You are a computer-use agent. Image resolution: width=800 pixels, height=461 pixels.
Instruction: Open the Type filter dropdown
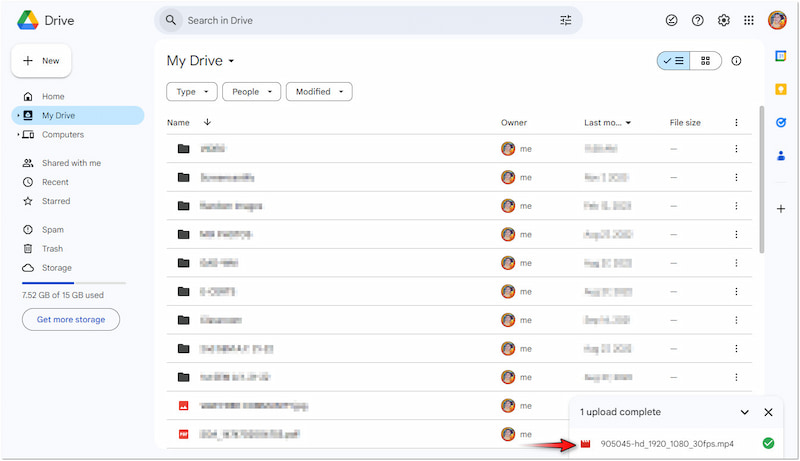(192, 92)
